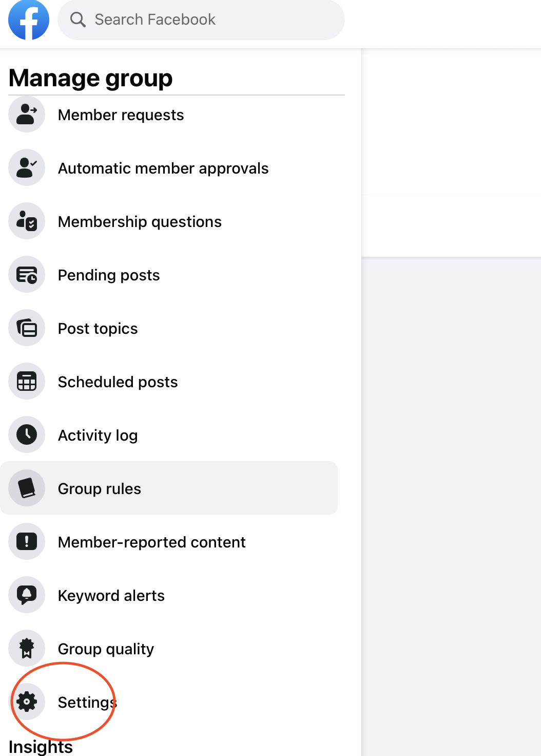Click the Keyword alerts bell icon
Screen dimensions: 541x756
pos(27,595)
